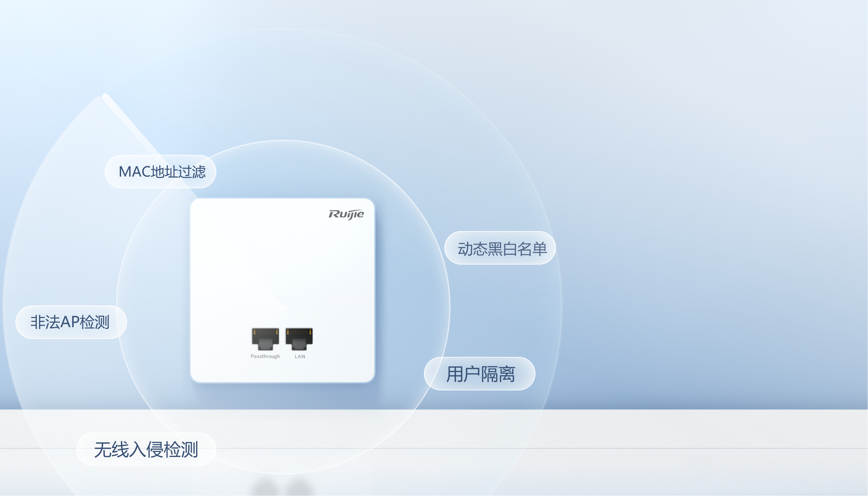Viewport: 868px width, 496px height.
Task: Click the rounded tip of the white diagonal beam
Action: [x=105, y=96]
